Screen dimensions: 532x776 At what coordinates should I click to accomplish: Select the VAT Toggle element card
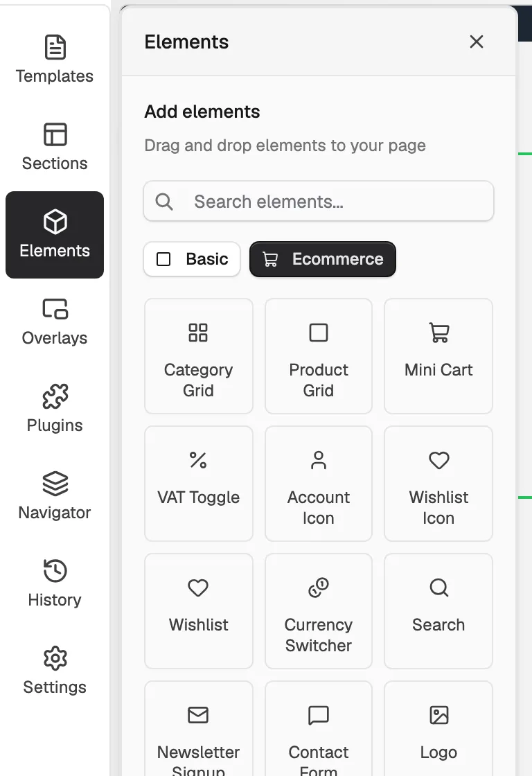coord(198,484)
